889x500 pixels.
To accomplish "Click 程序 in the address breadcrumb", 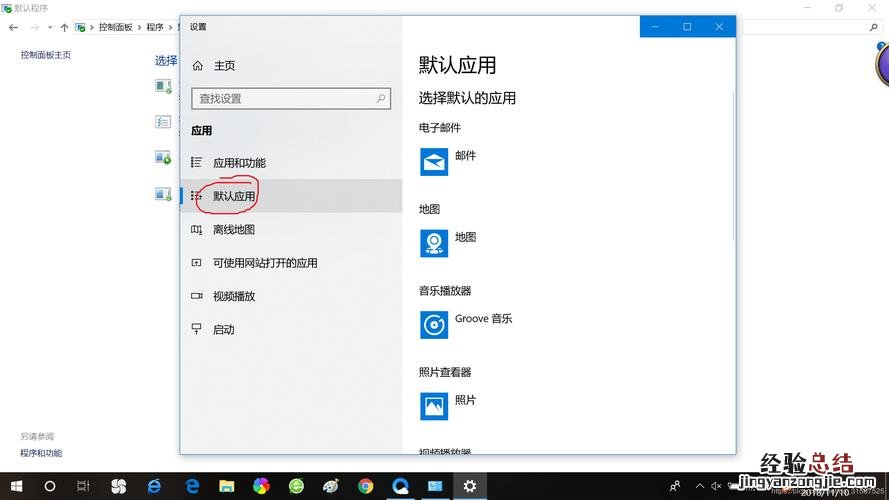I will 155,27.
